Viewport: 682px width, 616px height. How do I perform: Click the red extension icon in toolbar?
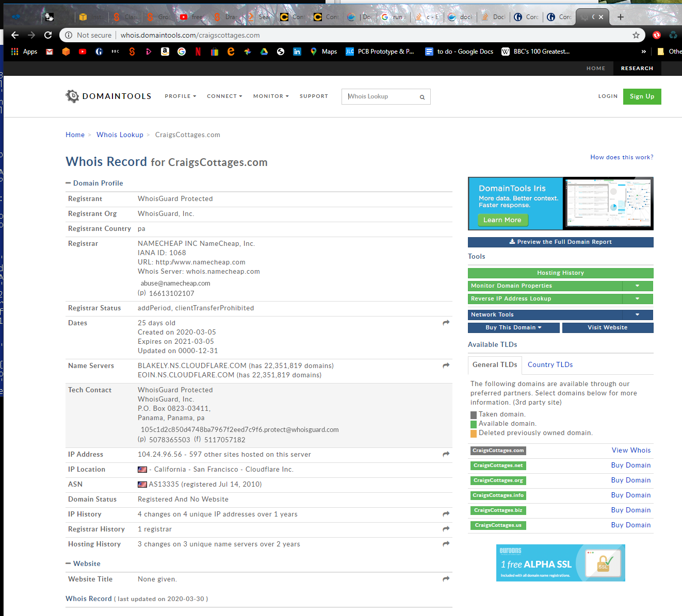(x=657, y=35)
